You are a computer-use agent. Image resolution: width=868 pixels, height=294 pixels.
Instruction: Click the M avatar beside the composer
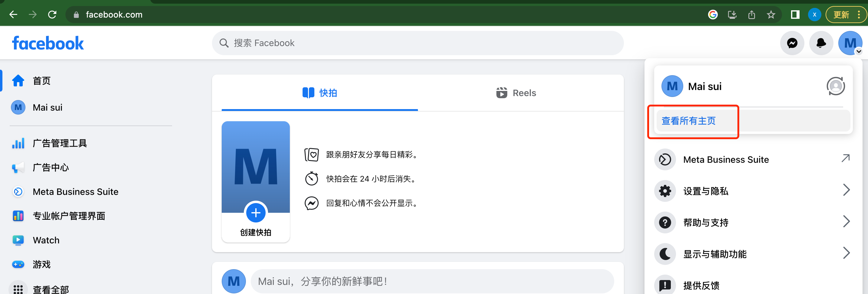tap(234, 281)
